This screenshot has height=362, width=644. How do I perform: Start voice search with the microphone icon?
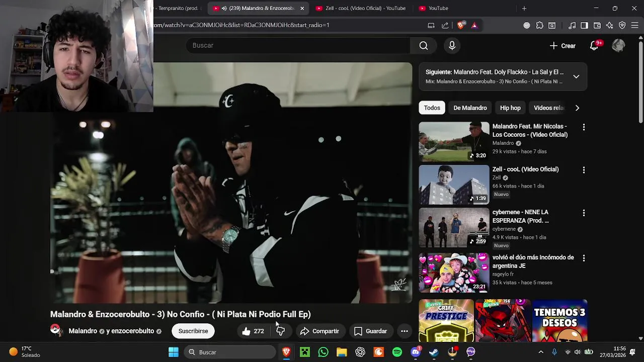pos(452,46)
